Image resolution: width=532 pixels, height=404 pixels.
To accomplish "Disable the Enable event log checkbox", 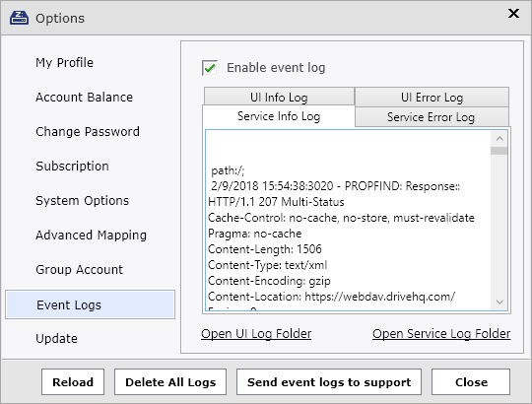I will [x=210, y=68].
